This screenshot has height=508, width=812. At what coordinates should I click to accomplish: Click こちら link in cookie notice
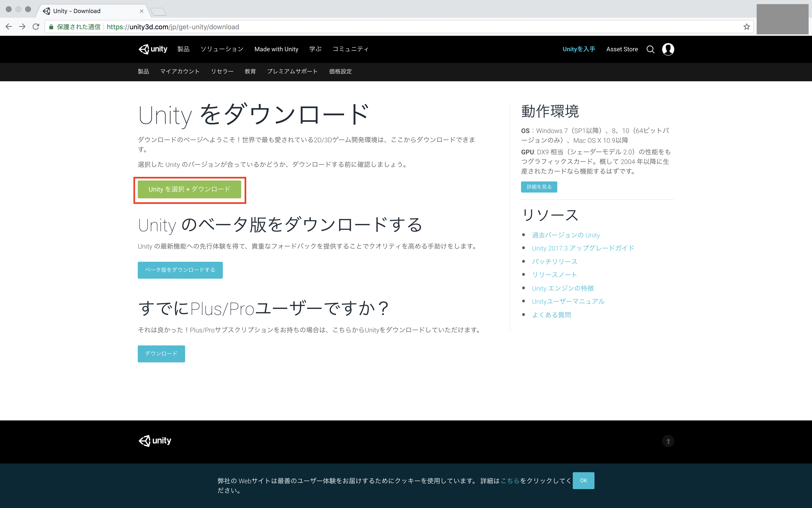pyautogui.click(x=510, y=481)
